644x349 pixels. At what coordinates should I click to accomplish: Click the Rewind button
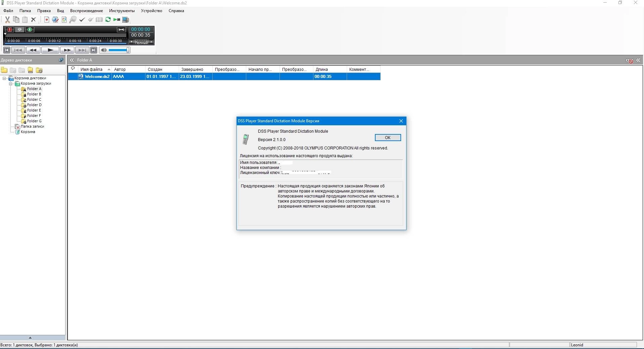pos(33,50)
